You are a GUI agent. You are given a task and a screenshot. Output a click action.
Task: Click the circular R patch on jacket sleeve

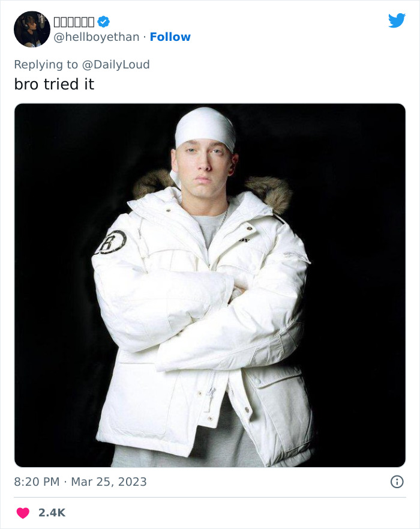[x=111, y=242]
